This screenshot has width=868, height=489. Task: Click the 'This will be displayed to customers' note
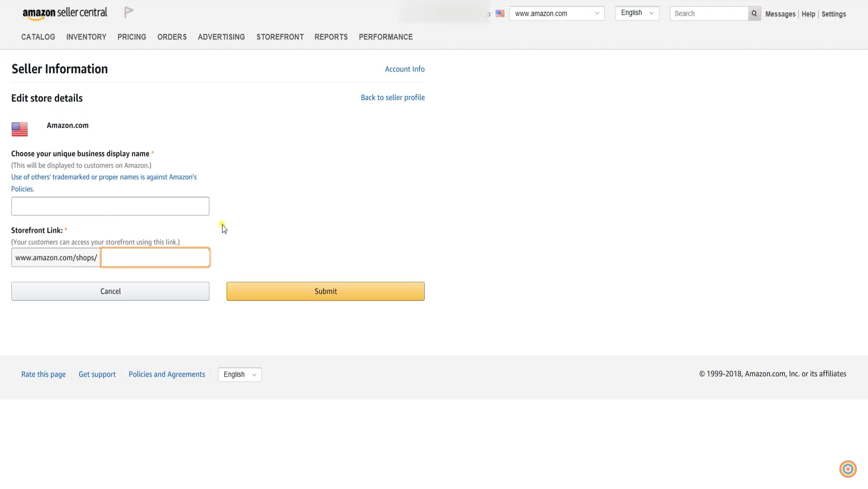(x=81, y=166)
